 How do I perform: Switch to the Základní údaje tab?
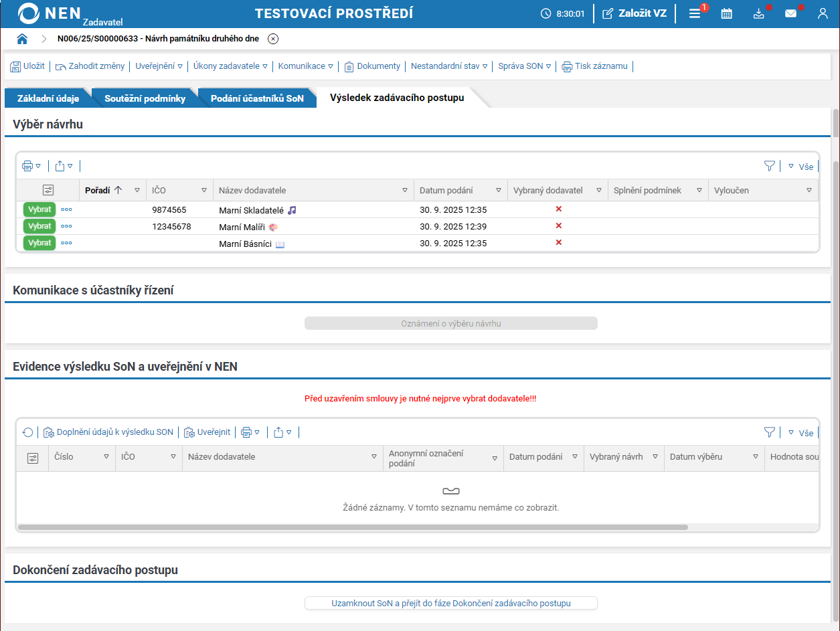(48, 98)
